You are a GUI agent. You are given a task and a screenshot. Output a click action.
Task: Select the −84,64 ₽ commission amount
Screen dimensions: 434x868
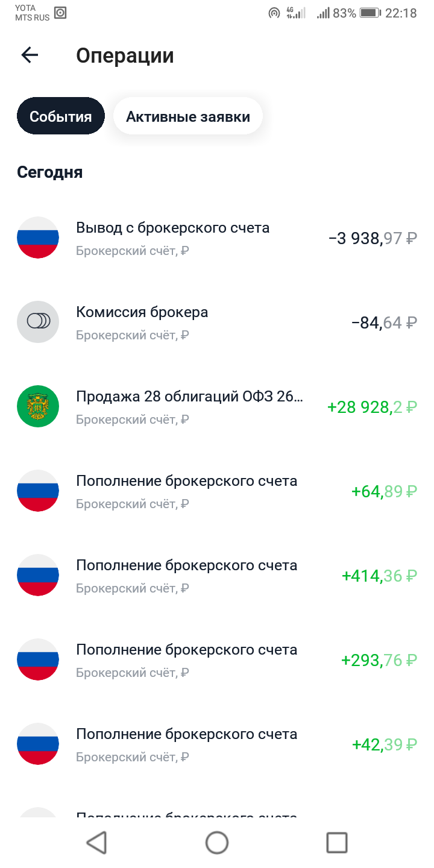(384, 322)
